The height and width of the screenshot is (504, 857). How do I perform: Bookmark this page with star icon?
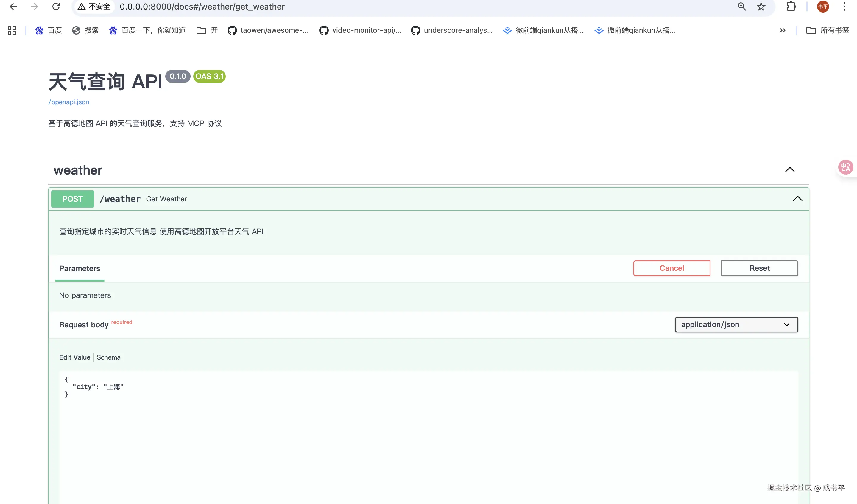[761, 7]
